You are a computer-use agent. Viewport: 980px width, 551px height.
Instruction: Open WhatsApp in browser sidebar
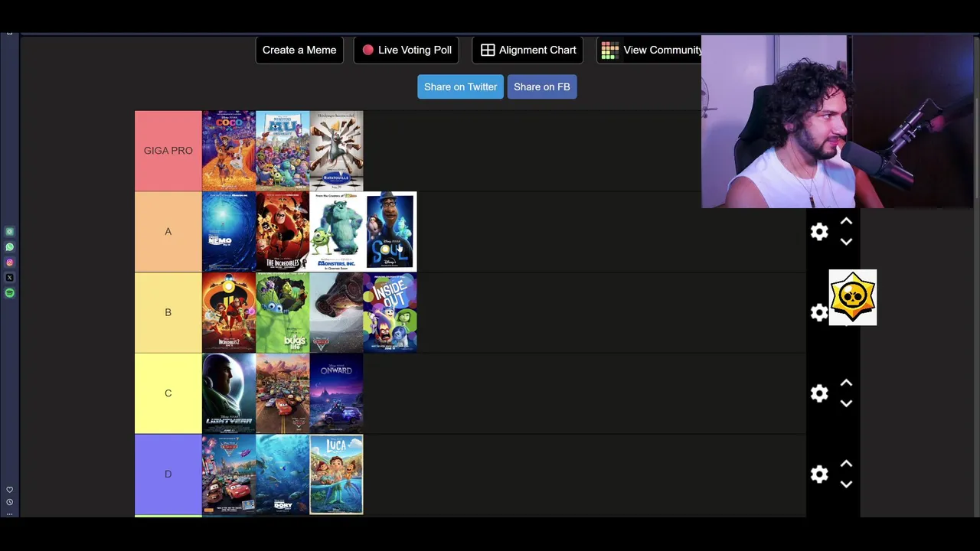[9, 247]
